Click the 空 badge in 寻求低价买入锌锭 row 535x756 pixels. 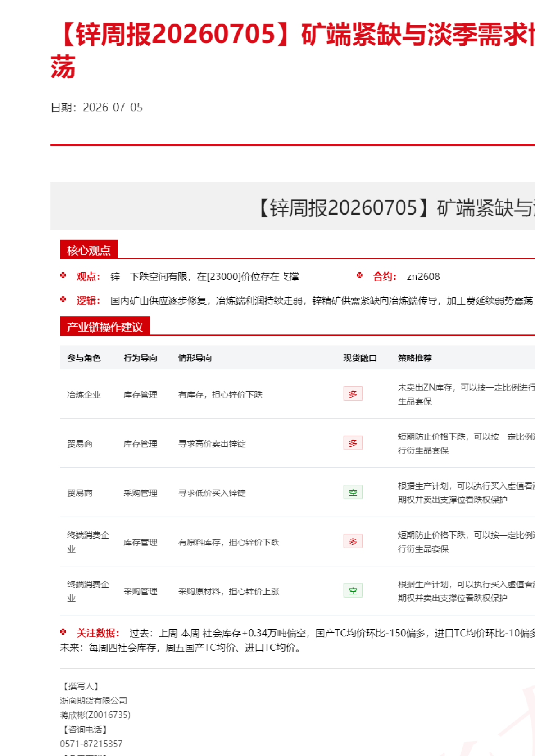point(353,492)
